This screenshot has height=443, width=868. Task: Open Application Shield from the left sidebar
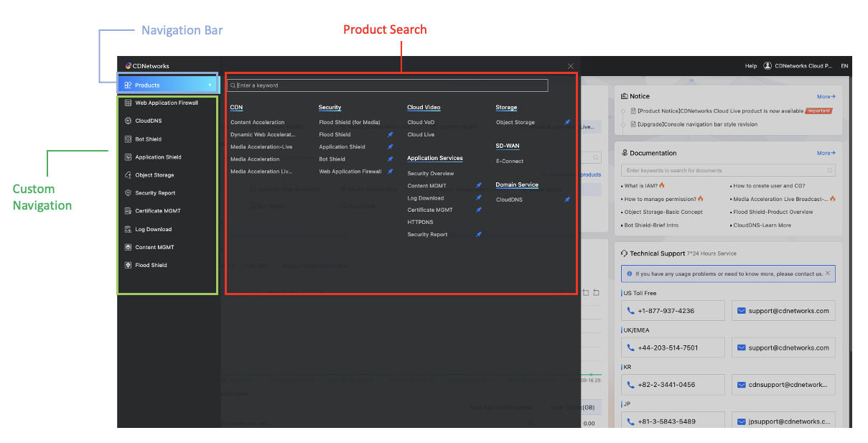click(x=158, y=157)
